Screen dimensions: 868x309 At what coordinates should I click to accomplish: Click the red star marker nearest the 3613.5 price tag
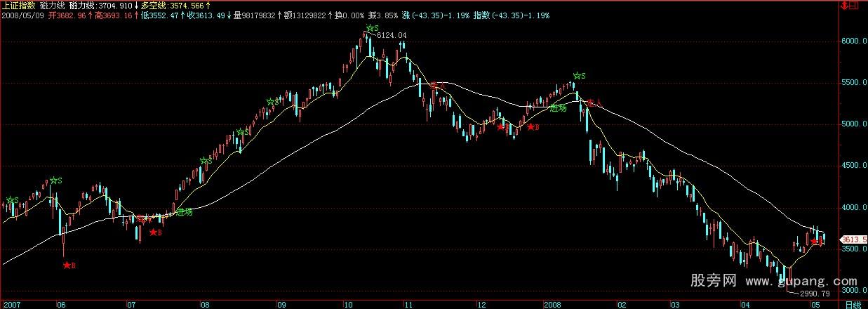[x=815, y=242]
